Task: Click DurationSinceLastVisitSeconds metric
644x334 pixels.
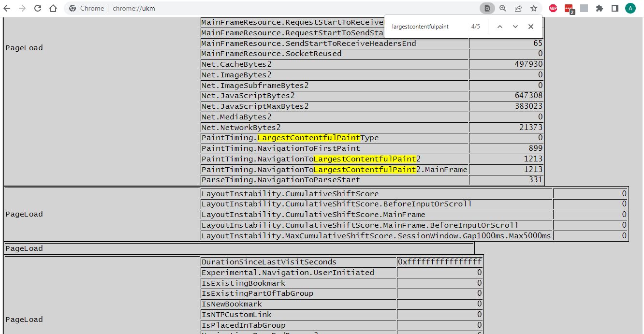Action: pyautogui.click(x=269, y=262)
